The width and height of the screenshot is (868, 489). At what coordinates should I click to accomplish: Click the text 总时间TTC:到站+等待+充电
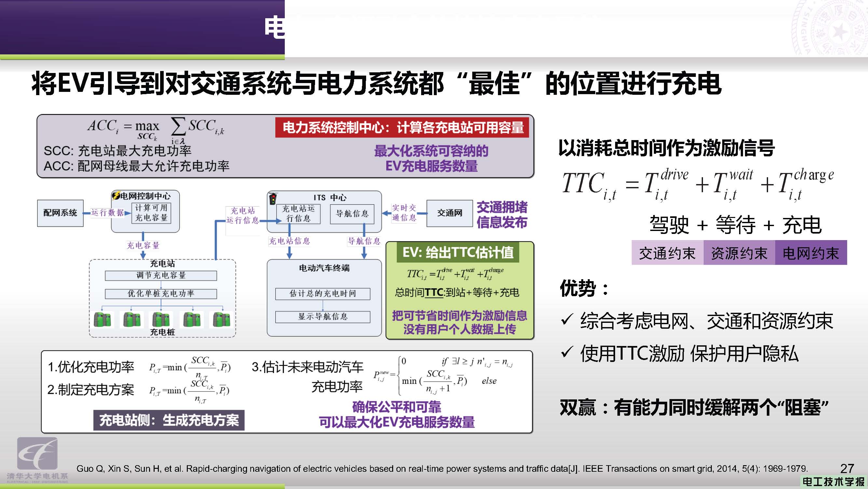[x=457, y=292]
